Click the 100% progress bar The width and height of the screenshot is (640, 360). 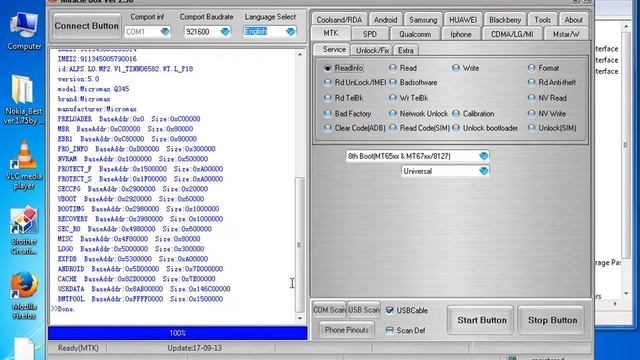(x=178, y=333)
